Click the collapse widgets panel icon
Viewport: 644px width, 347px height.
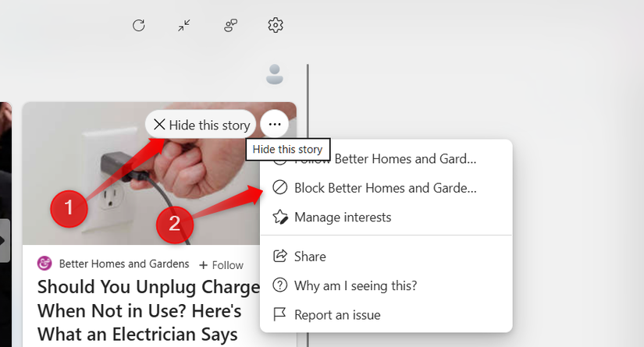point(184,26)
